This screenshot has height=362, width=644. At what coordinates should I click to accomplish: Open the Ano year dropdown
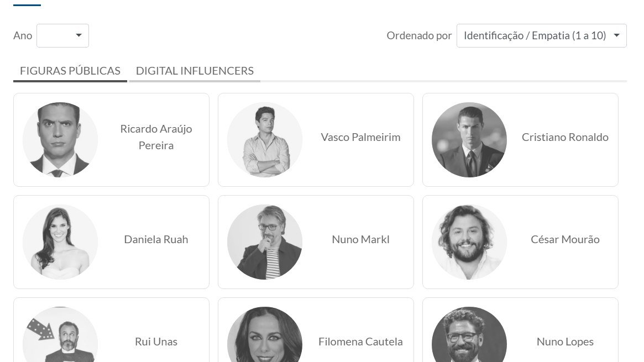click(x=62, y=36)
